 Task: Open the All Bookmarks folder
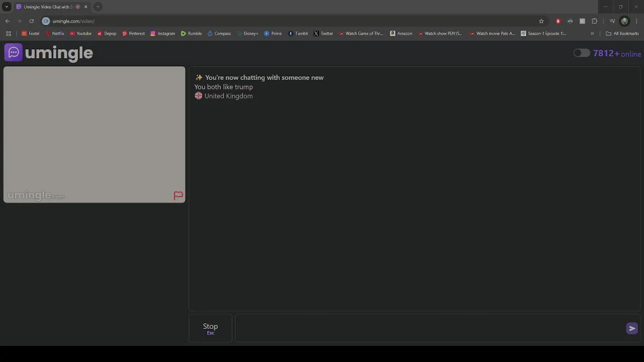[622, 34]
